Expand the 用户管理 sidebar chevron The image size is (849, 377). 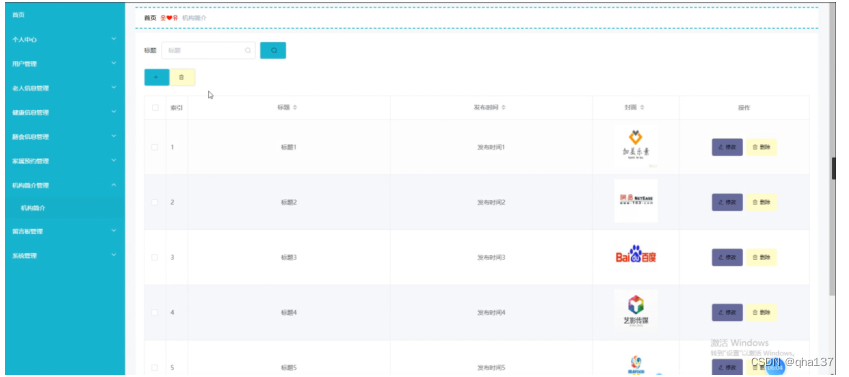pyautogui.click(x=114, y=63)
